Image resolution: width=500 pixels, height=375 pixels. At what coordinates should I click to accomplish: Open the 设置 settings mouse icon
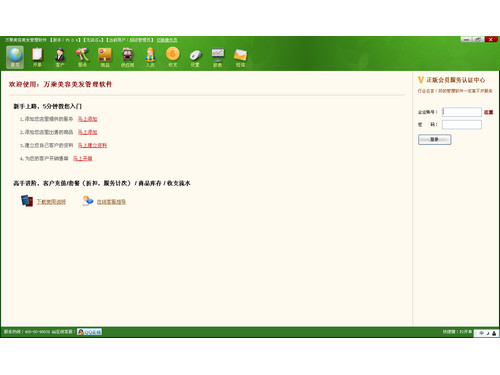click(x=195, y=57)
